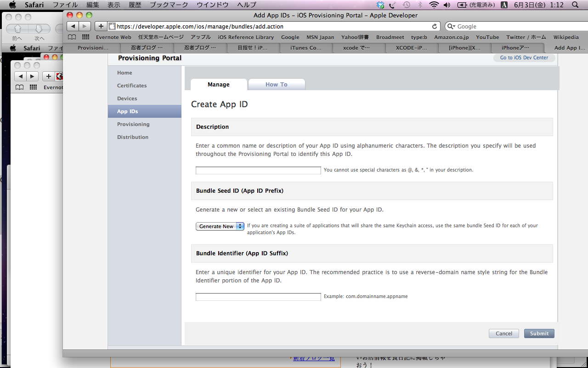
Task: Switch to the iTunes Co… browser tab
Action: tap(306, 47)
